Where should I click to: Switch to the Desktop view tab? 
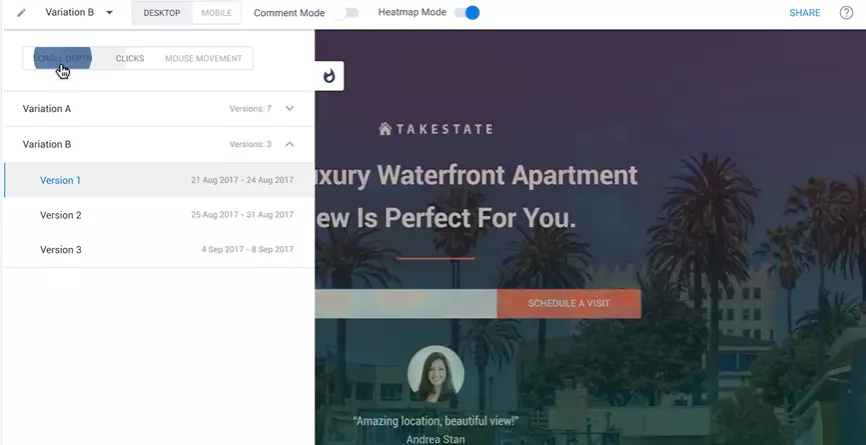pos(161,13)
